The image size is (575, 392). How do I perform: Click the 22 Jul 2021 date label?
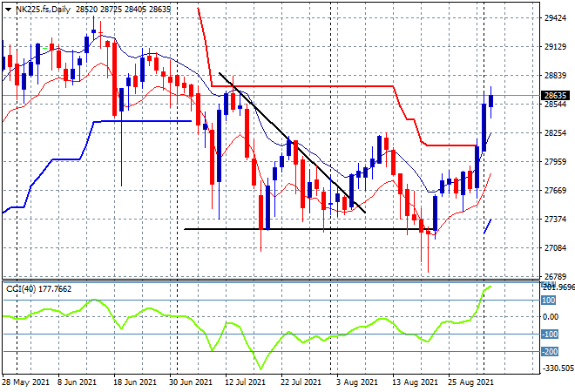tap(301, 382)
